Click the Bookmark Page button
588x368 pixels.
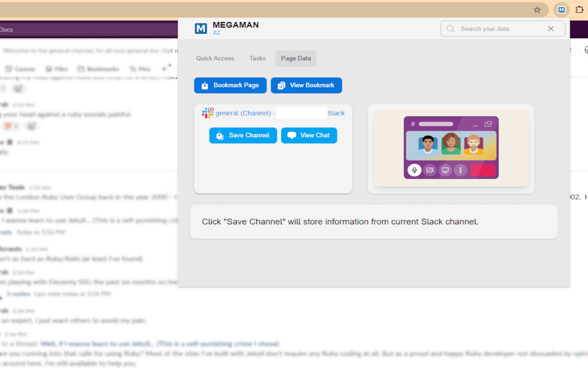(x=230, y=85)
